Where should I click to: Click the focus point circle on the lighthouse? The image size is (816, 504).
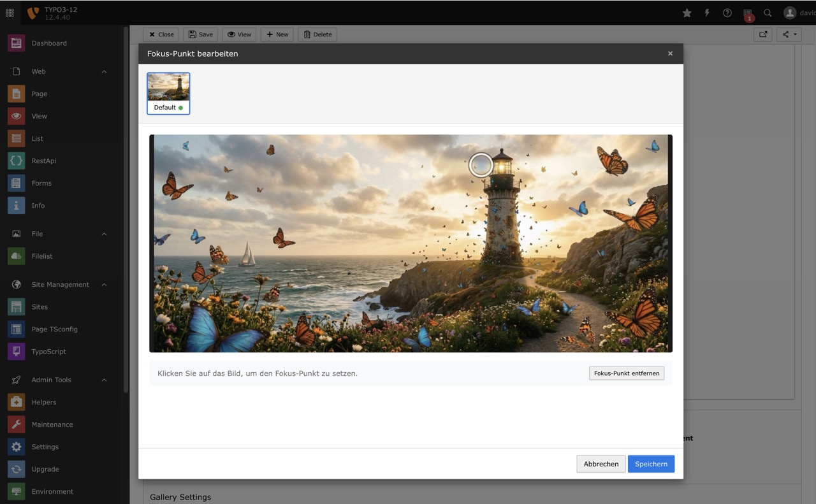481,164
